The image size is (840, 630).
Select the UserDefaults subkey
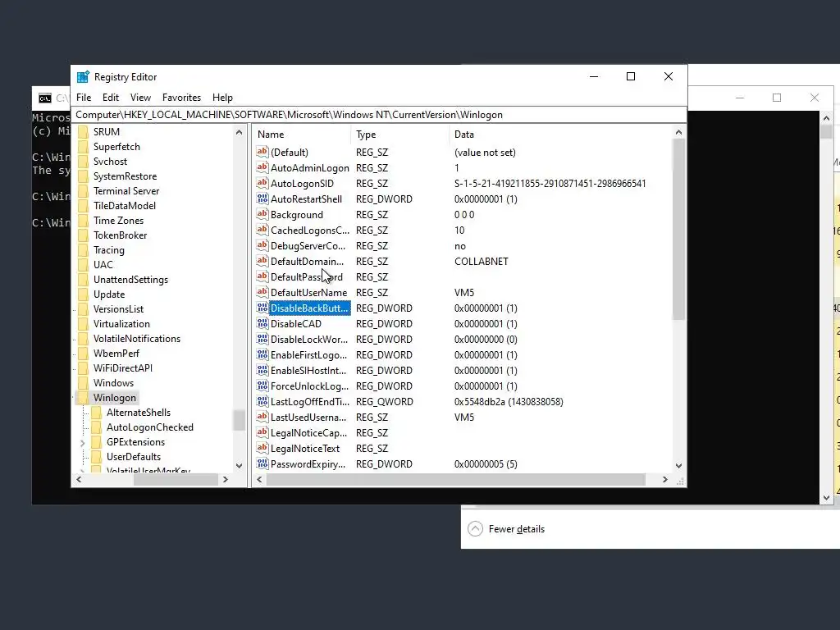coord(134,456)
